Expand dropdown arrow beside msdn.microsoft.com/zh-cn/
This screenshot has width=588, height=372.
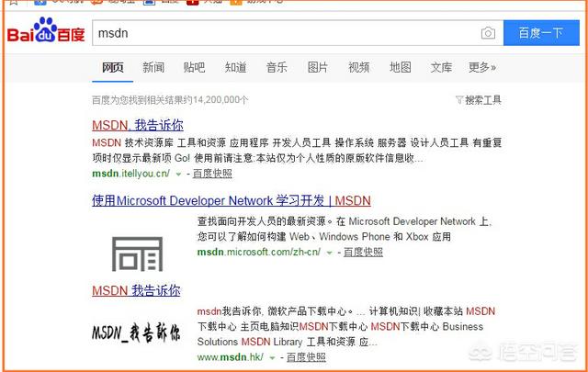329,254
